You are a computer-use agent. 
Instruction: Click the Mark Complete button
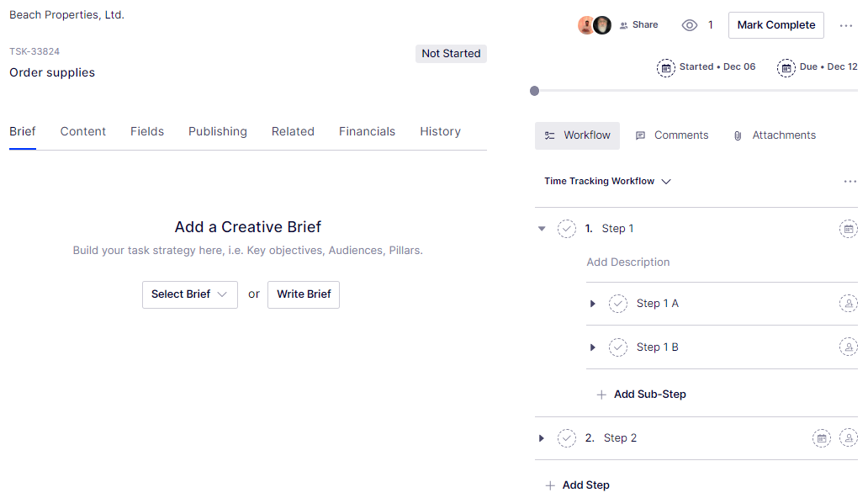[775, 25]
